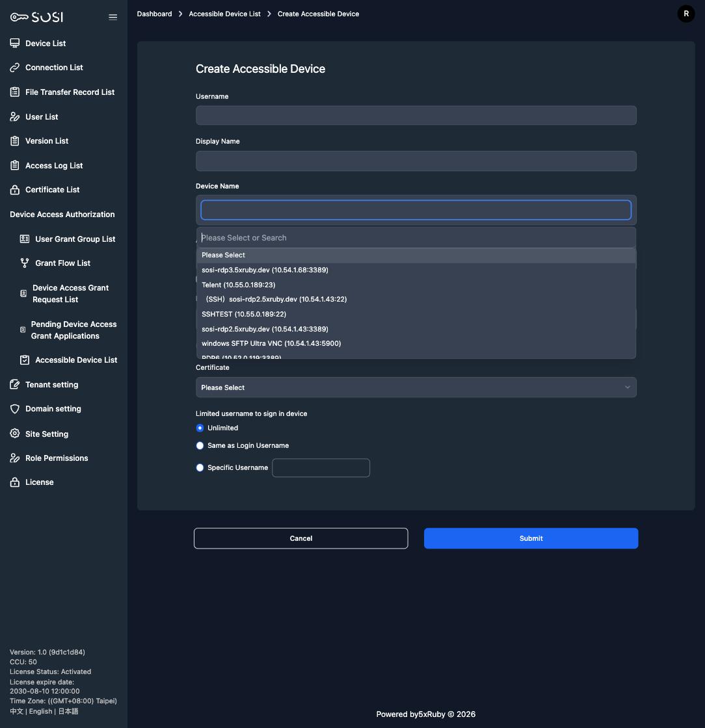Open License page

(x=39, y=482)
